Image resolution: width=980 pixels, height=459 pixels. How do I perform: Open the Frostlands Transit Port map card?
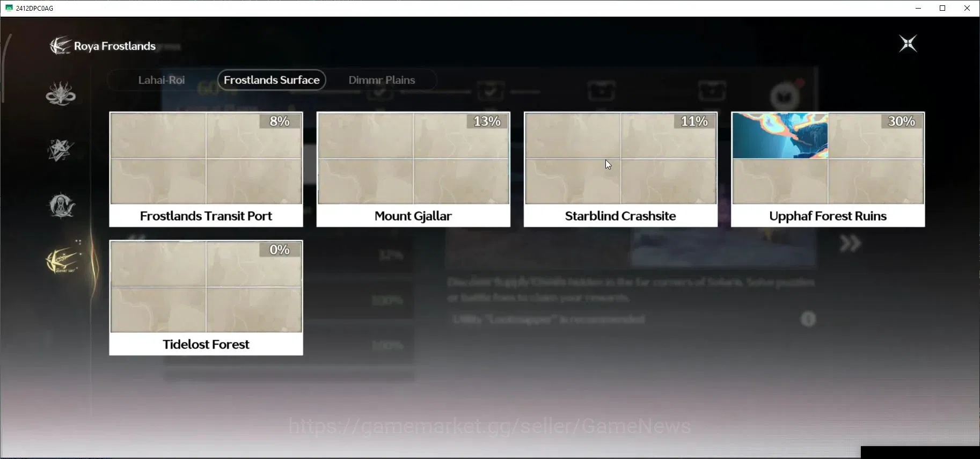click(206, 169)
